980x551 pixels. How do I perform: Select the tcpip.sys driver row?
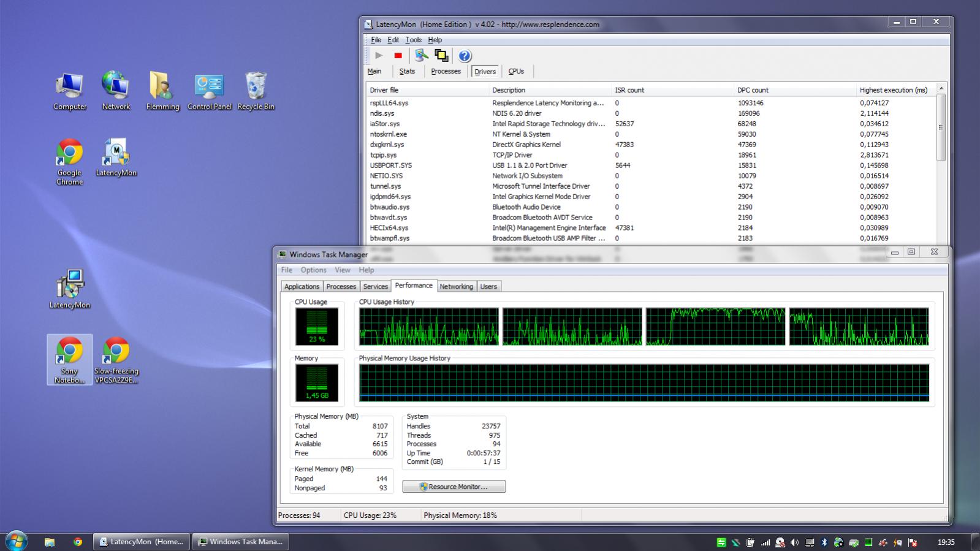click(x=651, y=155)
